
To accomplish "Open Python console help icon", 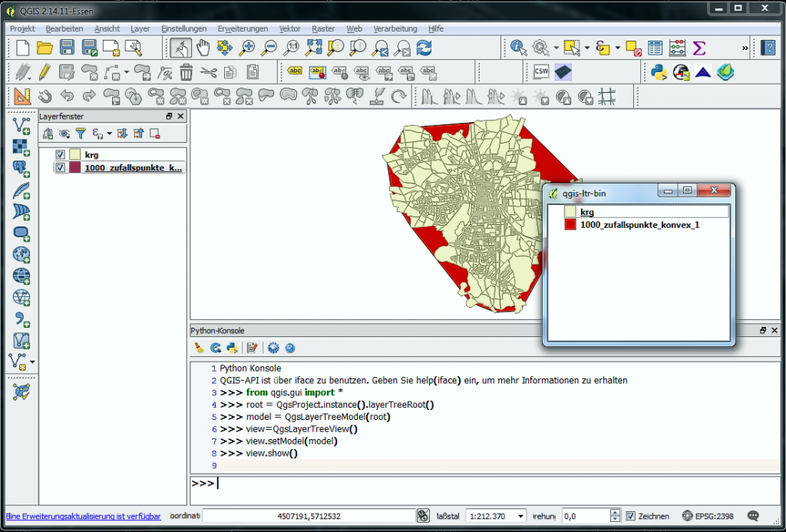I will click(x=289, y=348).
